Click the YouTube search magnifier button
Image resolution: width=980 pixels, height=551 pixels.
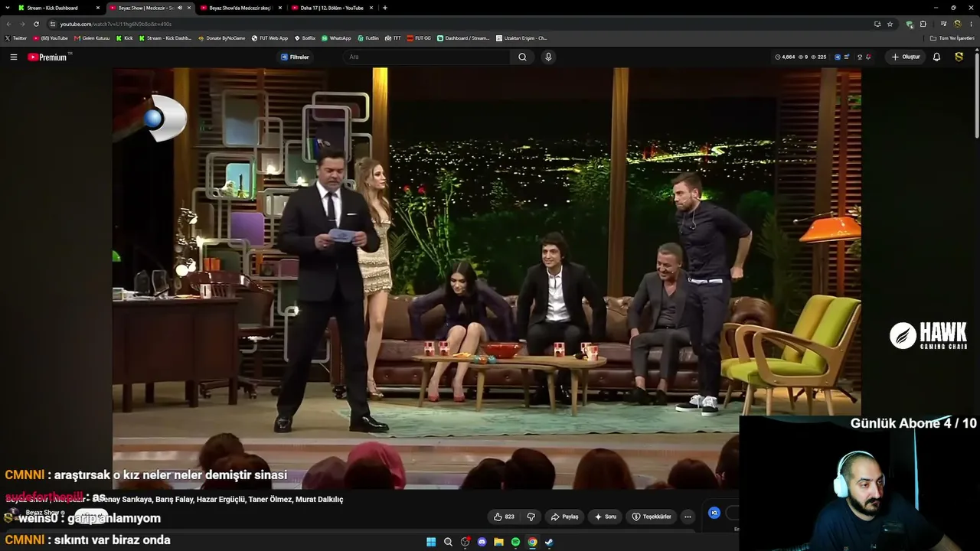(522, 57)
